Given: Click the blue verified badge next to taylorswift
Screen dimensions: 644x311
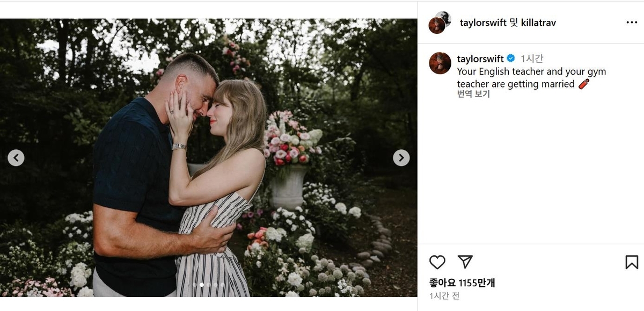Looking at the screenshot, I should pyautogui.click(x=511, y=59).
